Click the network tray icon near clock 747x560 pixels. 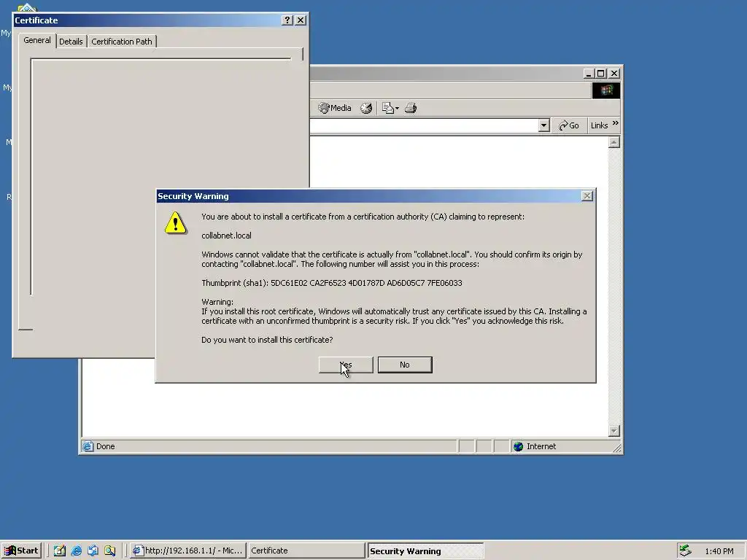point(685,551)
